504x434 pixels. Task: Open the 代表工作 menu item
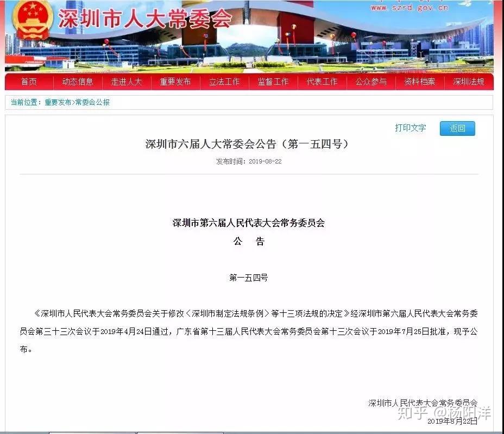tap(322, 81)
